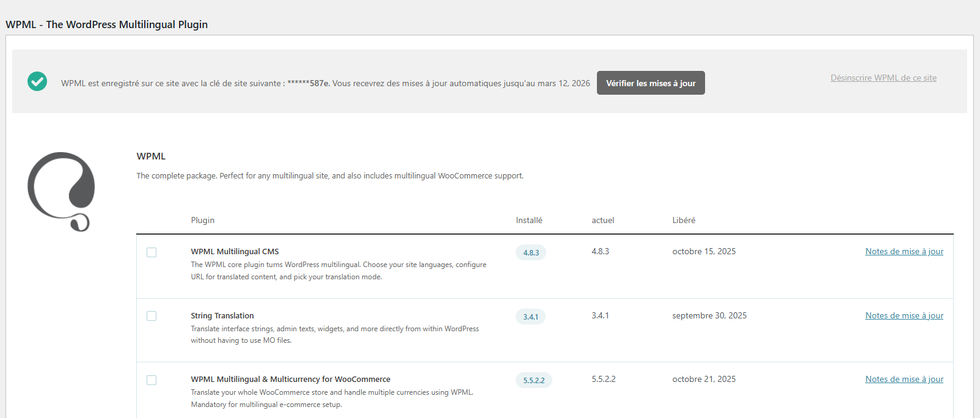
Task: Click the WPML Multilingual & Multicurrency for WooCommerce title
Action: tap(290, 379)
